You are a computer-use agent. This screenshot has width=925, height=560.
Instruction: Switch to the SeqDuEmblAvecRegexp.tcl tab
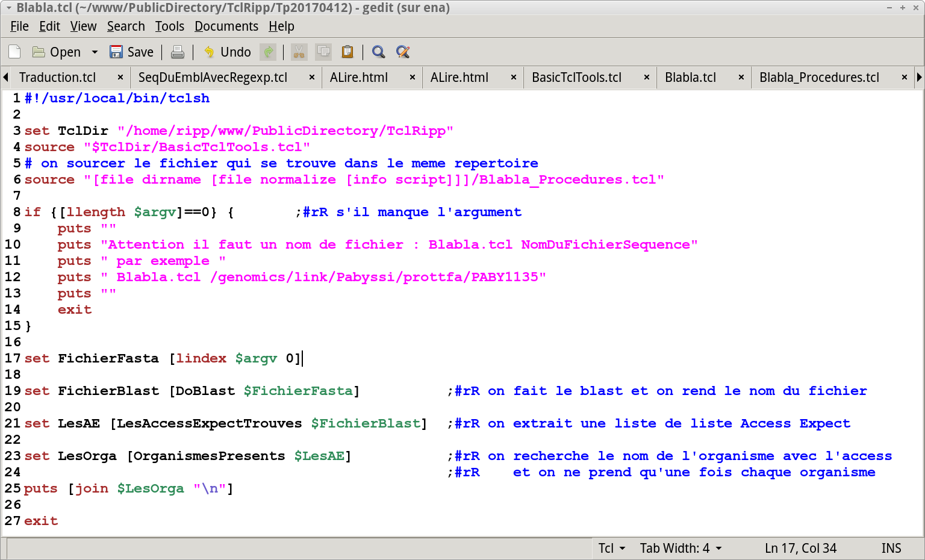(x=213, y=78)
